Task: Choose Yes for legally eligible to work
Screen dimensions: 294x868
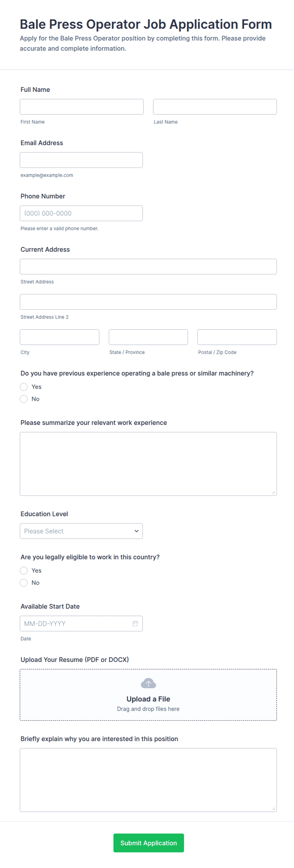Action: (24, 570)
